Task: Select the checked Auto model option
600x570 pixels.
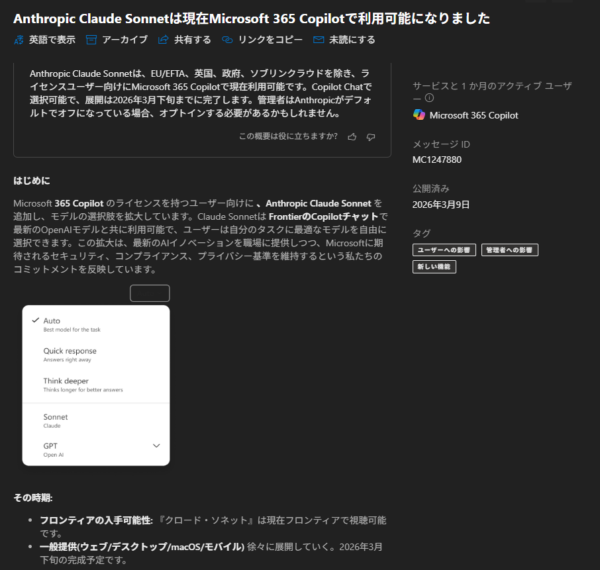Action: tap(51, 321)
